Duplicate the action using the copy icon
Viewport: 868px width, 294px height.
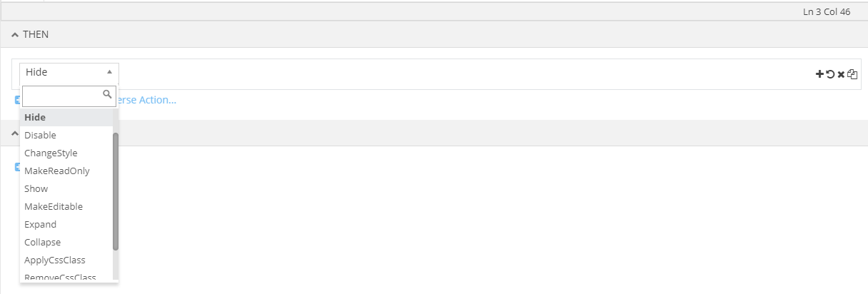click(852, 74)
